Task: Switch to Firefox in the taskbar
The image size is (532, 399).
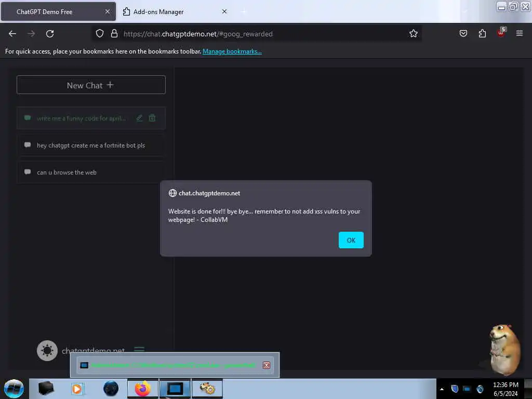Action: 143,389
